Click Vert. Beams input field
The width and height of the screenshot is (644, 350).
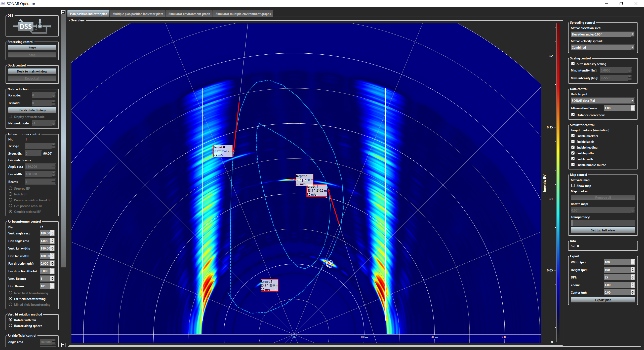tap(45, 279)
